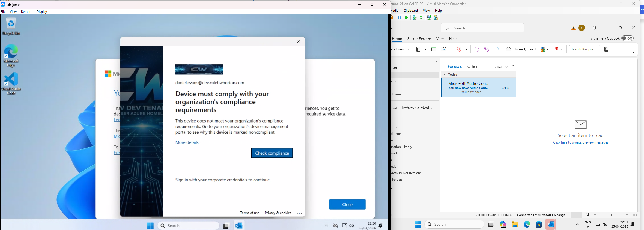Click the orange warning triangle in Outlook
The image size is (644, 230).
point(573,28)
